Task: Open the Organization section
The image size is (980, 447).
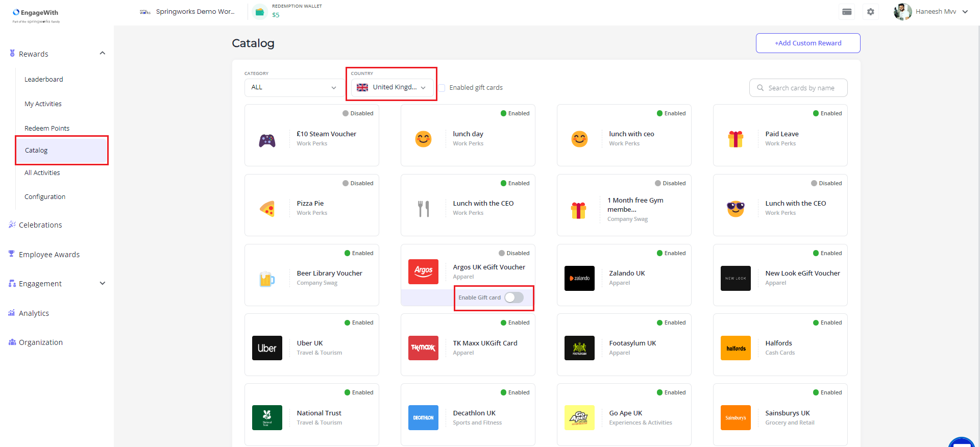Action: 41,342
